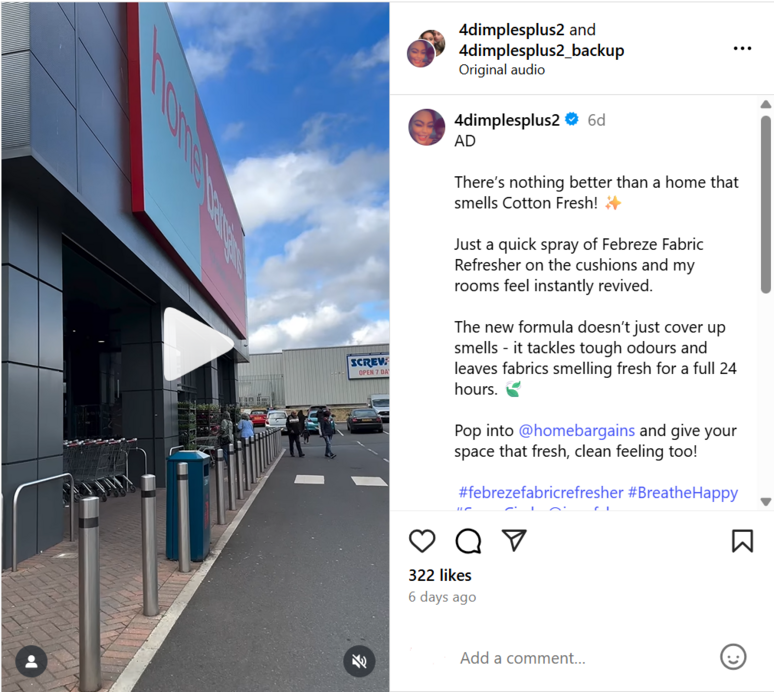Save post with the bookmark icon
This screenshot has width=774, height=692.
pos(742,540)
